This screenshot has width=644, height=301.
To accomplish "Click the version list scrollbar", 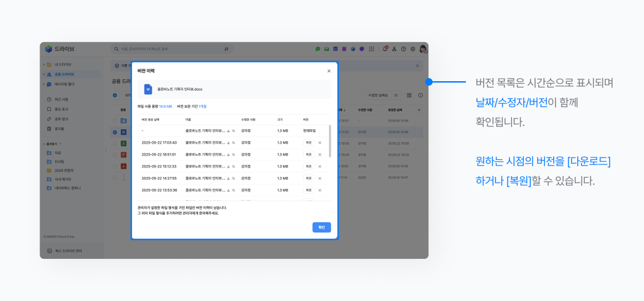I will click(330, 142).
